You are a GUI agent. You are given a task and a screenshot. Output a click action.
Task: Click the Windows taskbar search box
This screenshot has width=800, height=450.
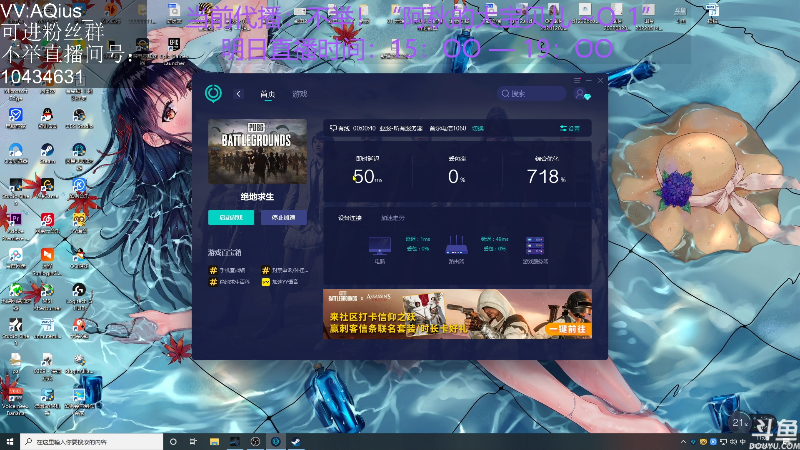[x=92, y=441]
